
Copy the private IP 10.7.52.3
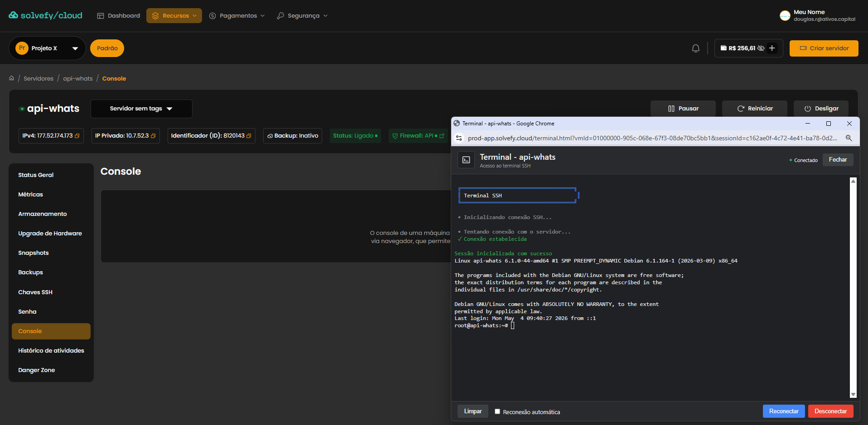153,136
